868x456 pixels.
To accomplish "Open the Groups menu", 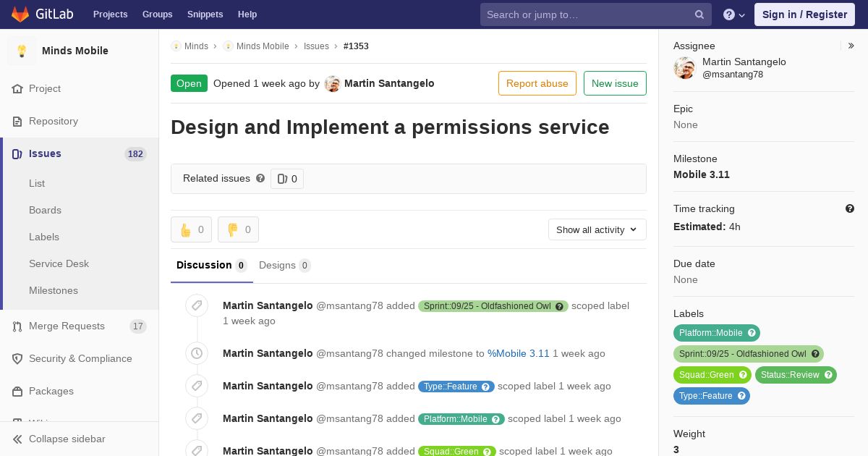I will click(x=158, y=14).
